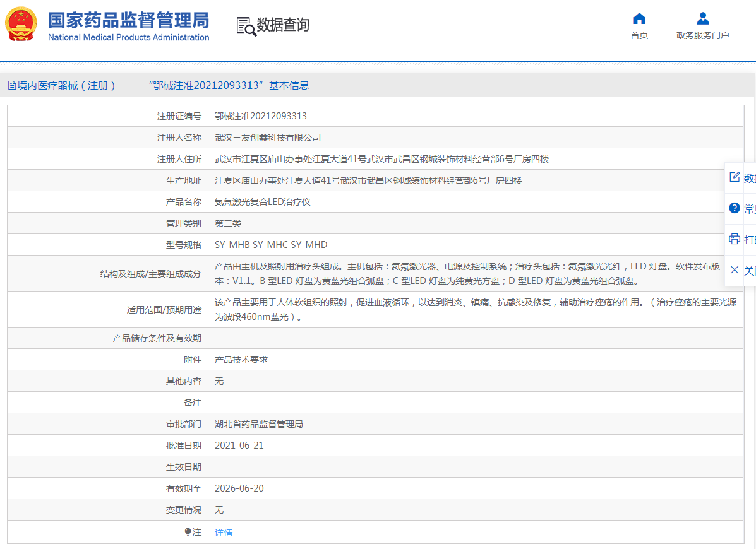Select expiry date 2026-06-20
The image size is (756, 549).
point(239,488)
